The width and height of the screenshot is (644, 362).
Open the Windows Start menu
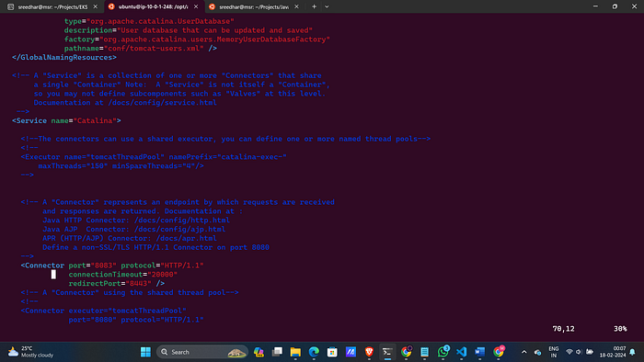coord(145,352)
